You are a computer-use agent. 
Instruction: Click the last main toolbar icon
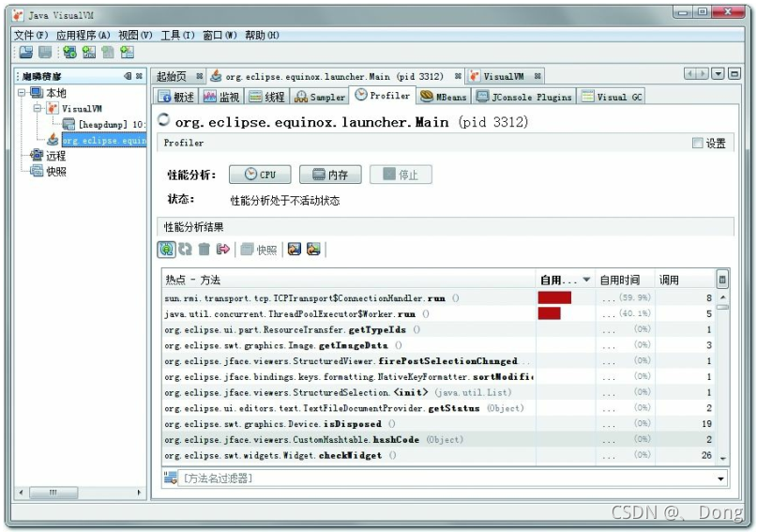[x=127, y=53]
